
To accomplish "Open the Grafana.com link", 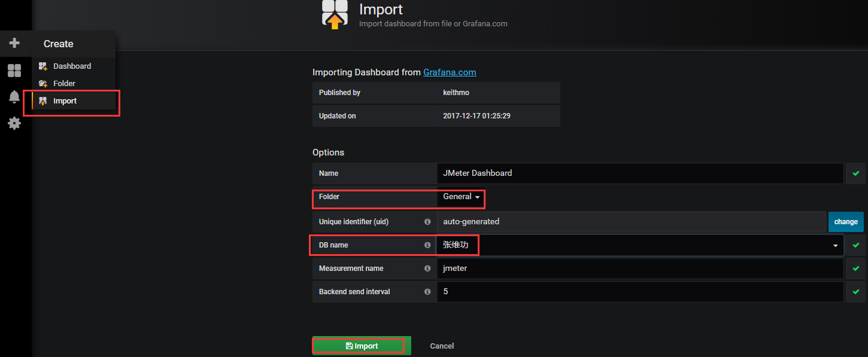I will [450, 72].
